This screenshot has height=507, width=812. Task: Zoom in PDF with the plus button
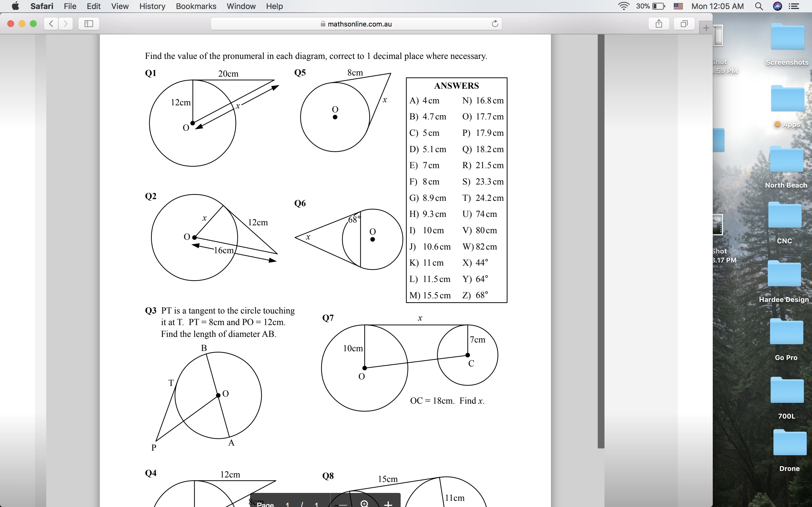[388, 504]
